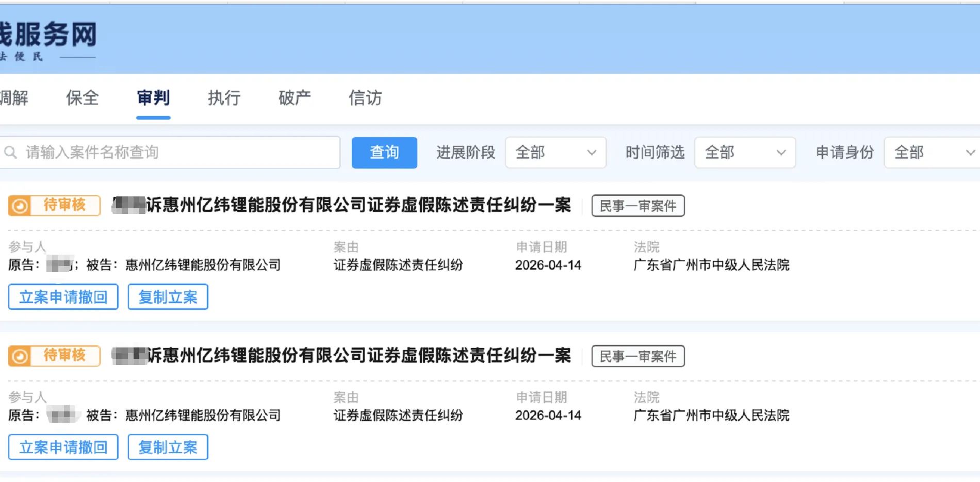Expand the 进展阶段 dropdown
The height and width of the screenshot is (482, 980).
tap(556, 153)
